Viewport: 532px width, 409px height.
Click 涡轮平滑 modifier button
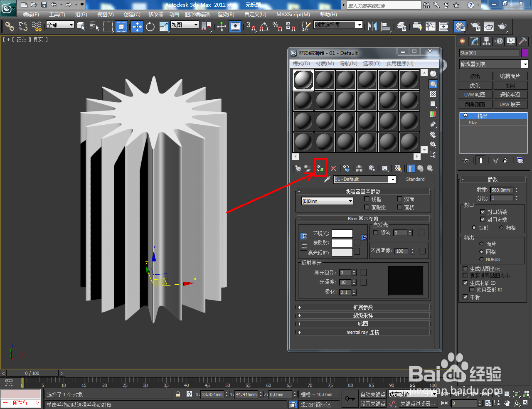[x=510, y=95]
